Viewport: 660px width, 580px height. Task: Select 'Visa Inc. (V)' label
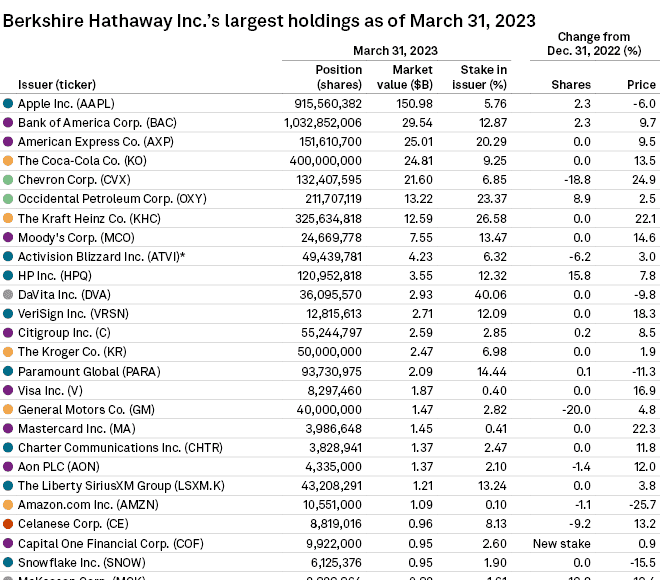tap(51, 391)
